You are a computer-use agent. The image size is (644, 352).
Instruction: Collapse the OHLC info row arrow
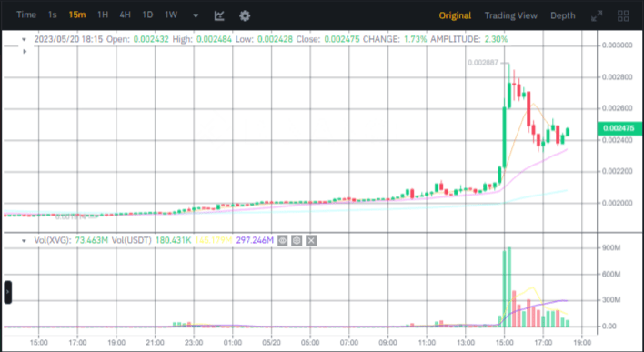(x=24, y=40)
